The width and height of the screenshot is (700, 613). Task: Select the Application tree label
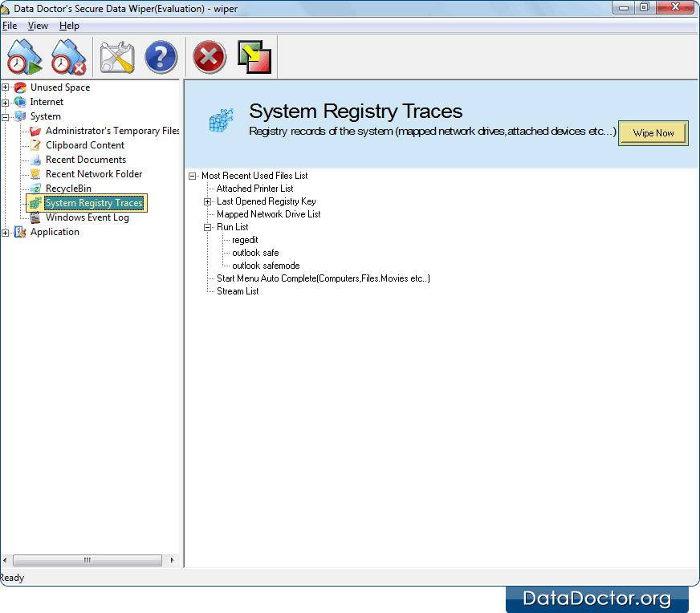click(x=55, y=232)
